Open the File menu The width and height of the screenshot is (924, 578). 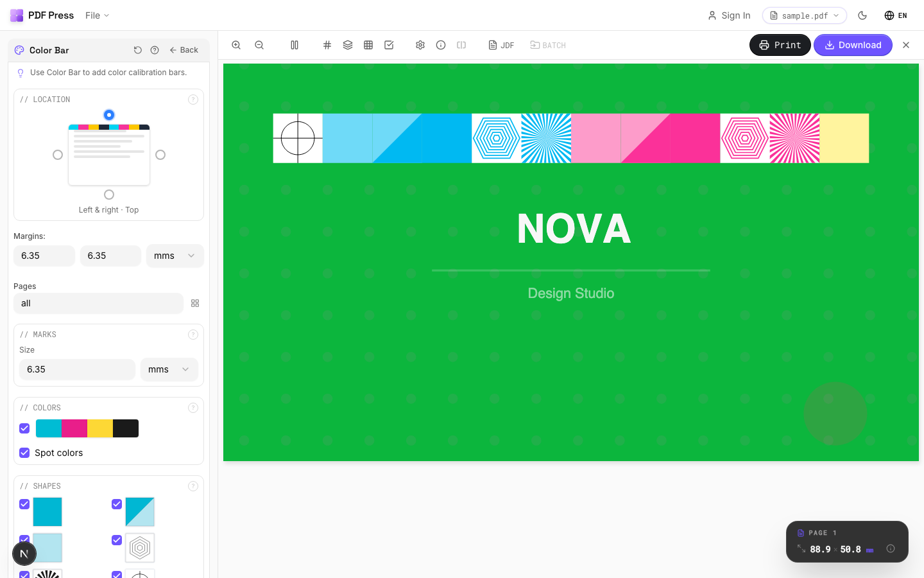pos(98,15)
